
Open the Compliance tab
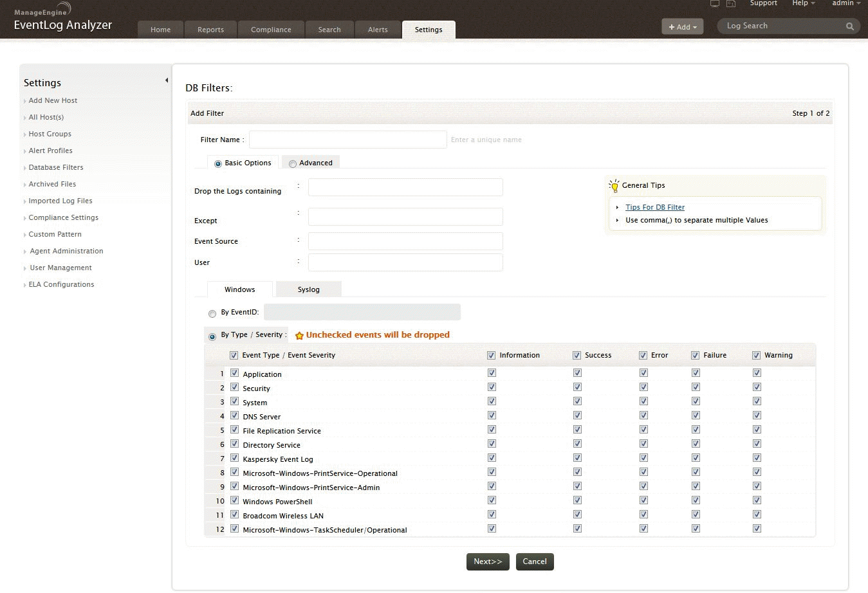(x=271, y=30)
